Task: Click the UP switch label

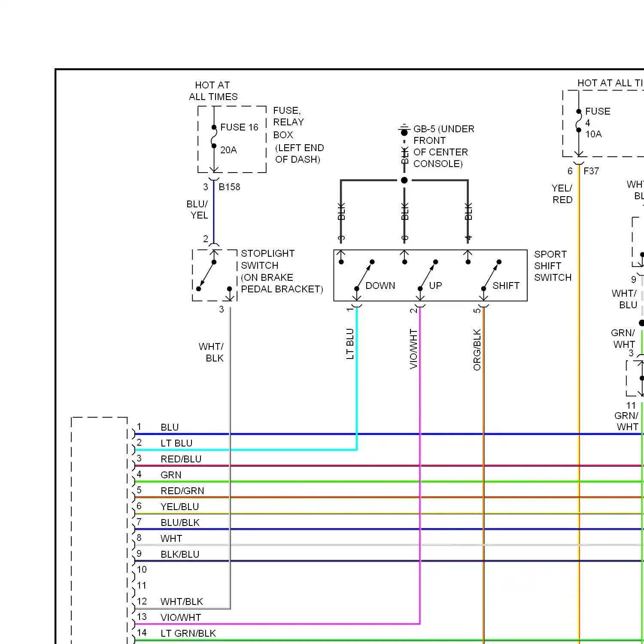Action: 435,286
